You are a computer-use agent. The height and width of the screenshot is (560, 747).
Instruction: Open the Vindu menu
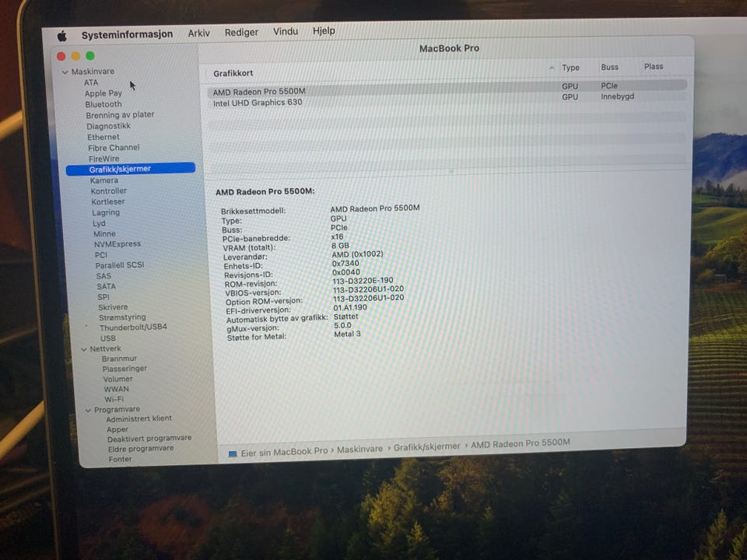[x=286, y=31]
